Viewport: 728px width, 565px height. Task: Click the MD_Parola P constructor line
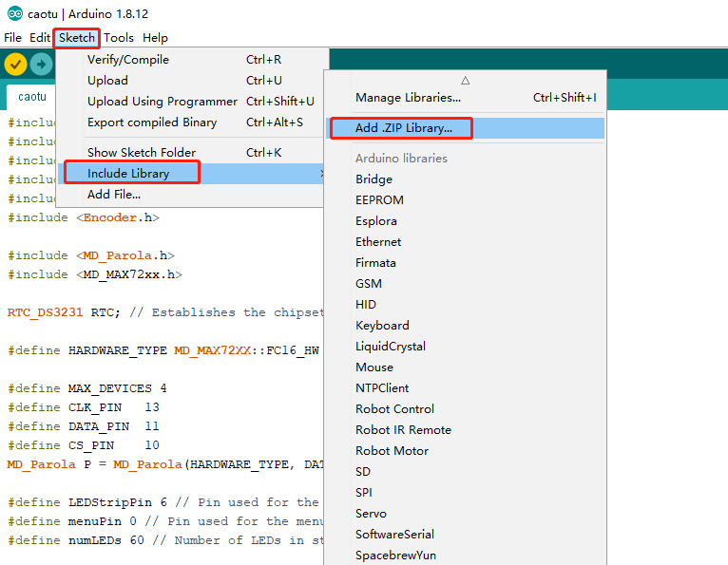165,464
